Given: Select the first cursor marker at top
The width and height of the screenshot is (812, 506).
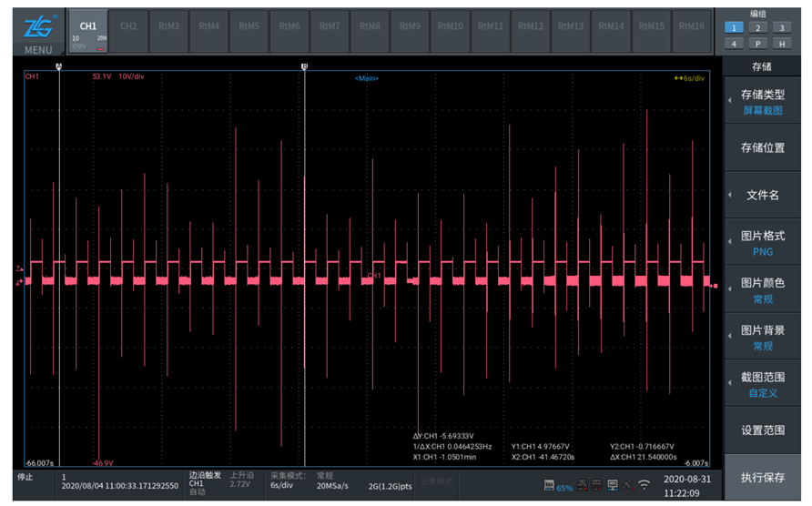Looking at the screenshot, I should point(59,67).
